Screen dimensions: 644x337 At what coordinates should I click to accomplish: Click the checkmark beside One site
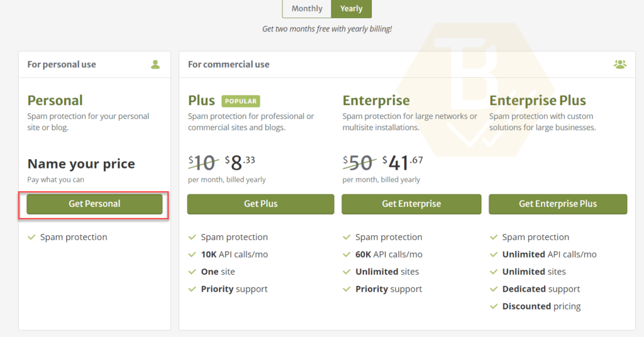tap(192, 272)
